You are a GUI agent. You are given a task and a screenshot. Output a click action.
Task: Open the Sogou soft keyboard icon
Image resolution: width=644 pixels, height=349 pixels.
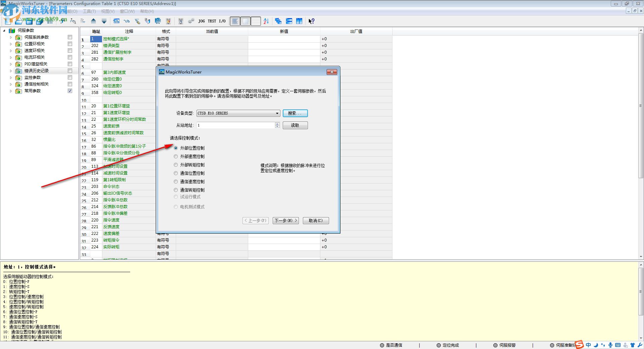(618, 345)
